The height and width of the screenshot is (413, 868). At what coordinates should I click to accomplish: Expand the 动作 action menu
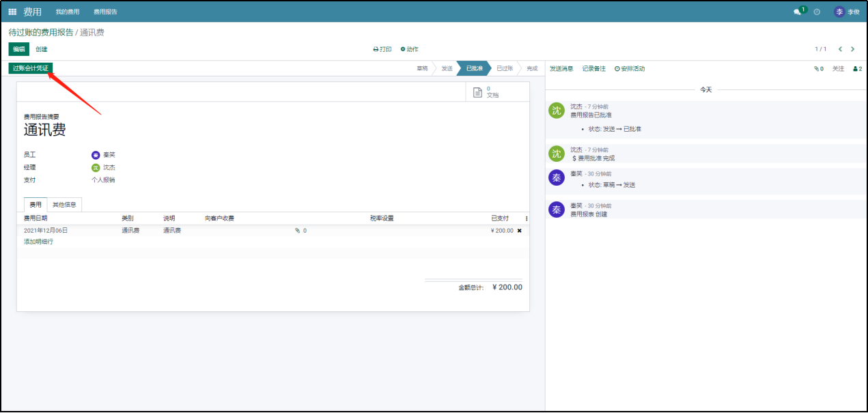[x=409, y=49]
